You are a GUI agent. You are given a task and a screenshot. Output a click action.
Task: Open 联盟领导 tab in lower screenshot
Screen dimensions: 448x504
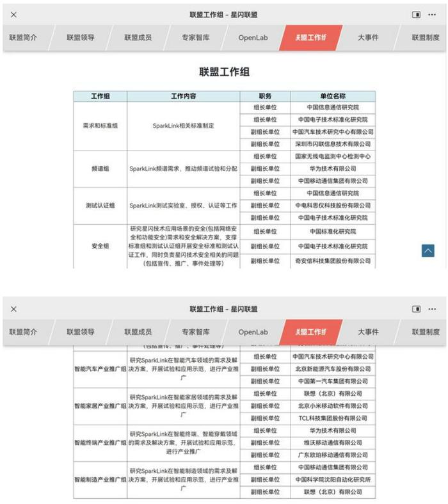tap(81, 332)
